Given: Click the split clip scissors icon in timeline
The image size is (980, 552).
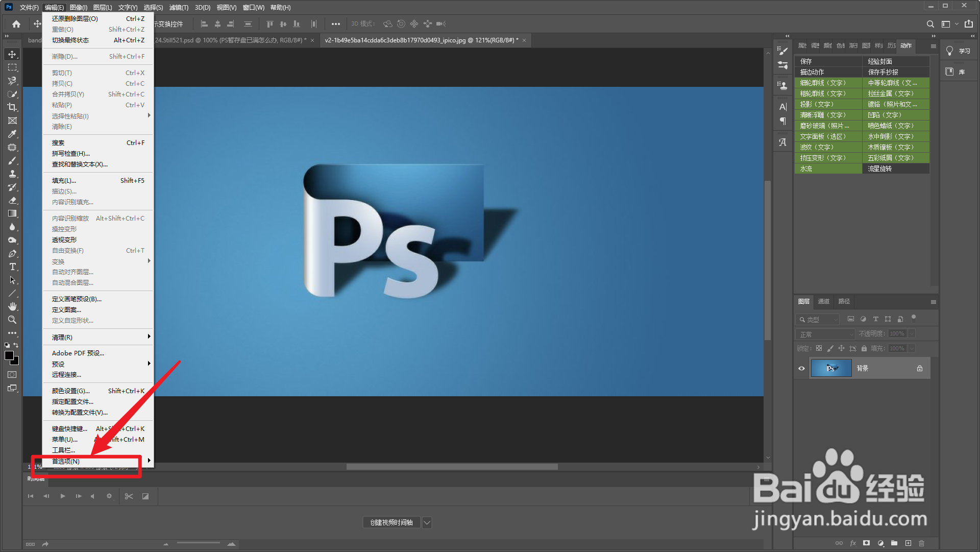Looking at the screenshot, I should [x=129, y=496].
